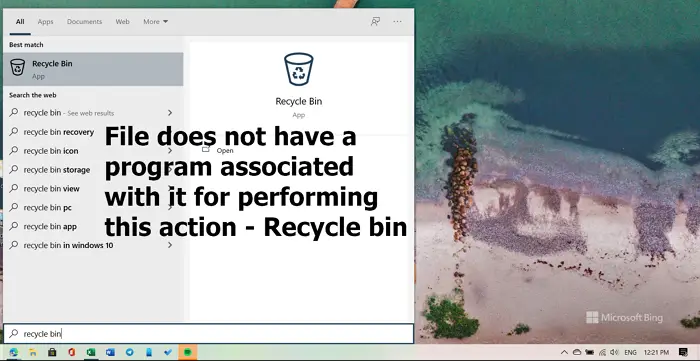Check the battery status tray icon
The image size is (700, 361).
[x=590, y=353]
